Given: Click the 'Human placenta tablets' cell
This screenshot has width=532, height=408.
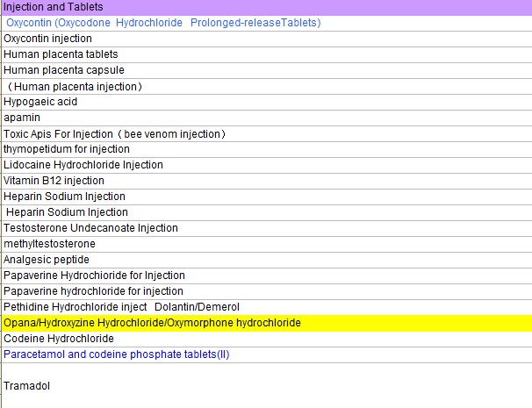Looking at the screenshot, I should pyautogui.click(x=267, y=54).
